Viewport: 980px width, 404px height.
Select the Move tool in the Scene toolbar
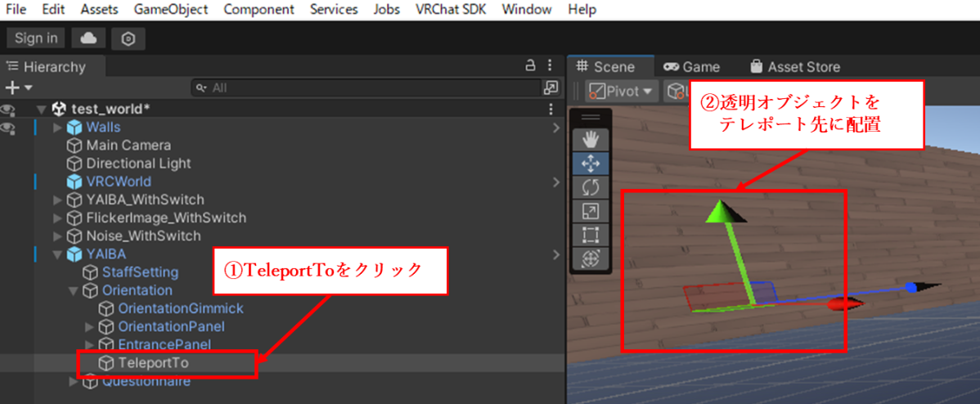click(590, 163)
